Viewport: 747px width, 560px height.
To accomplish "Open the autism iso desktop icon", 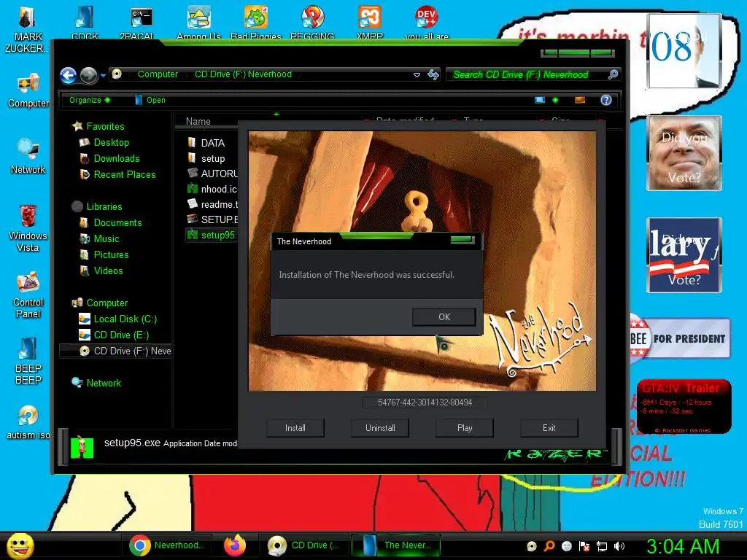I will 28,422.
